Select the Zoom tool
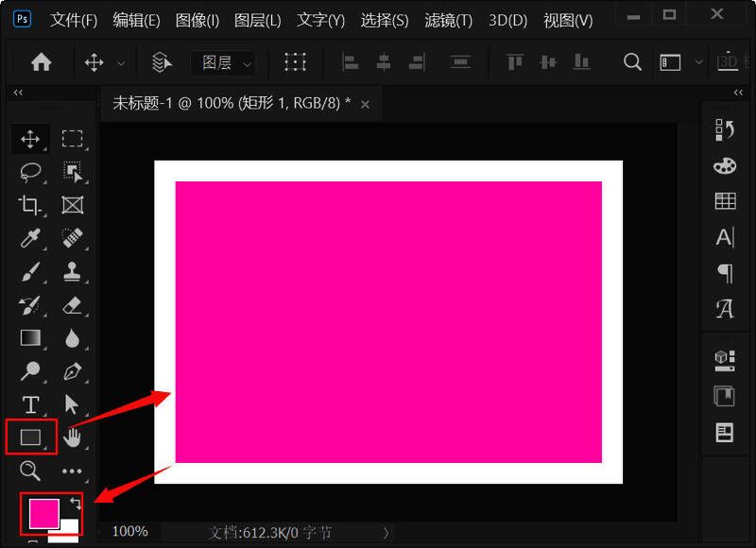Screen dimensions: 756x548 29,471
